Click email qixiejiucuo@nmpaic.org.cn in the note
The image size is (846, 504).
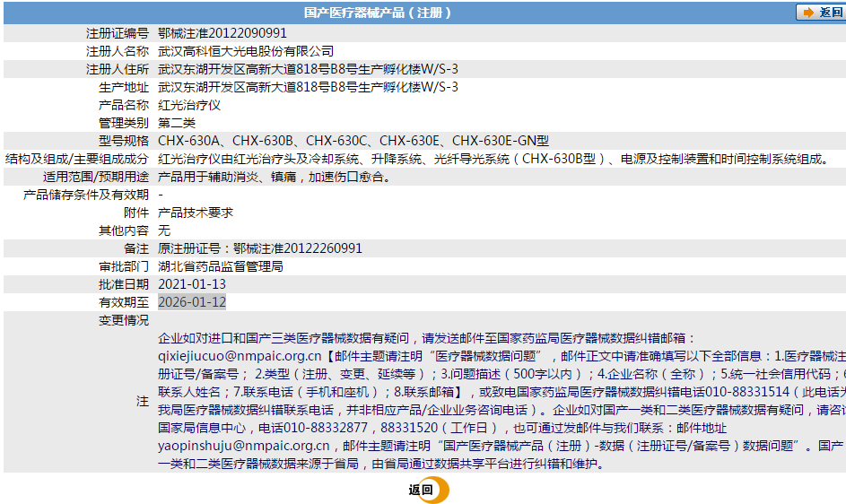coord(240,356)
